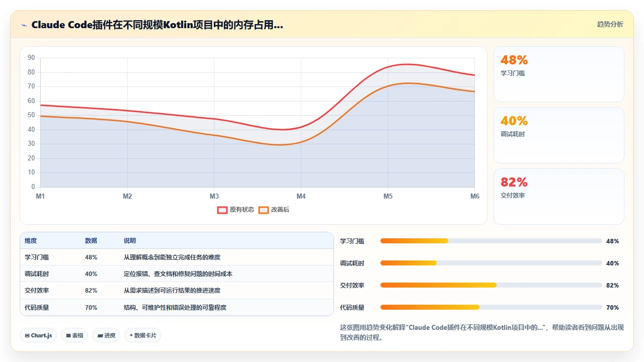Click the 学习门槛 progress bar

click(x=491, y=241)
